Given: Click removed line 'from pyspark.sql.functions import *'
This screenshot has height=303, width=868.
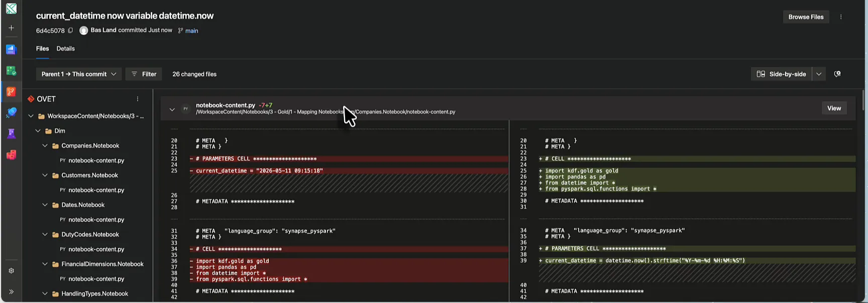Looking at the screenshot, I should coord(349,279).
